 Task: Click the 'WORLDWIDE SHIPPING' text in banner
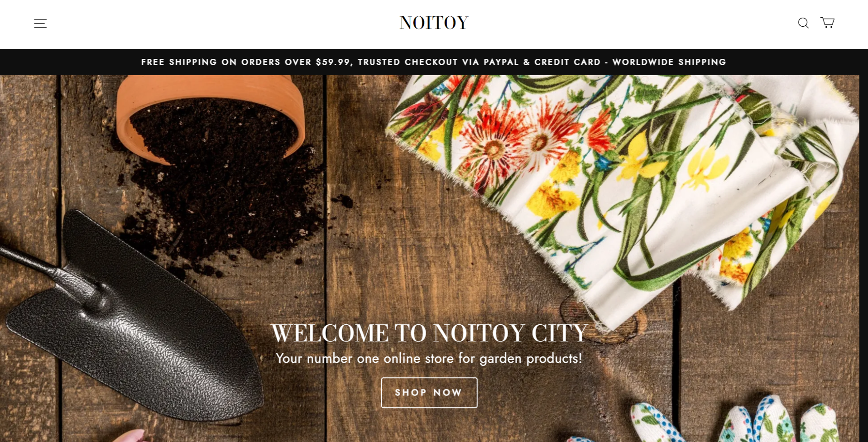[x=669, y=62]
